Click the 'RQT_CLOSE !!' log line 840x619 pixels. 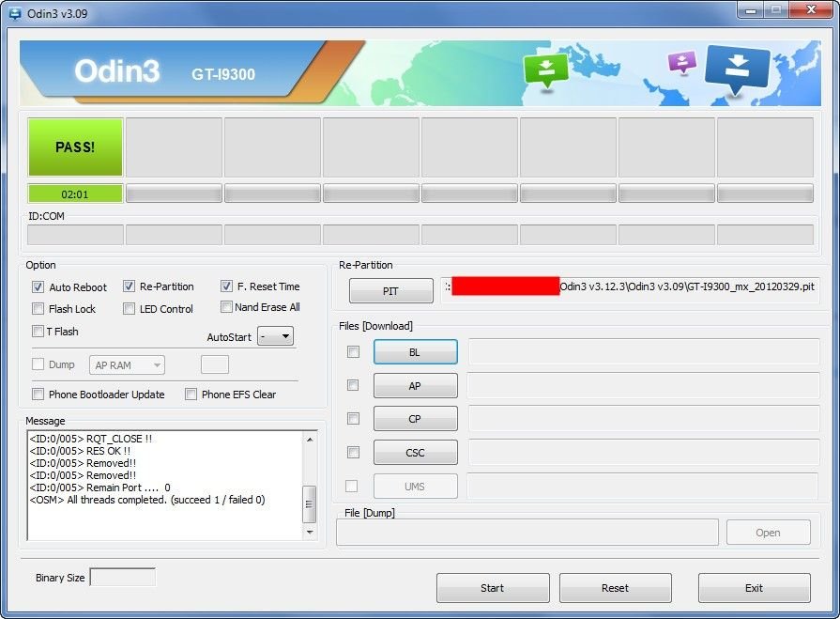pyautogui.click(x=91, y=439)
